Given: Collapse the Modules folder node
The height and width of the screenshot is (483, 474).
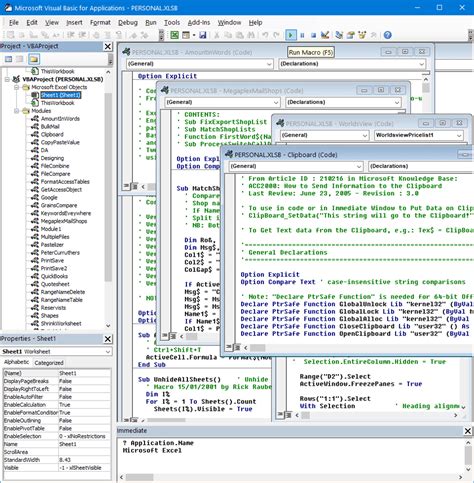Looking at the screenshot, I should [16, 111].
